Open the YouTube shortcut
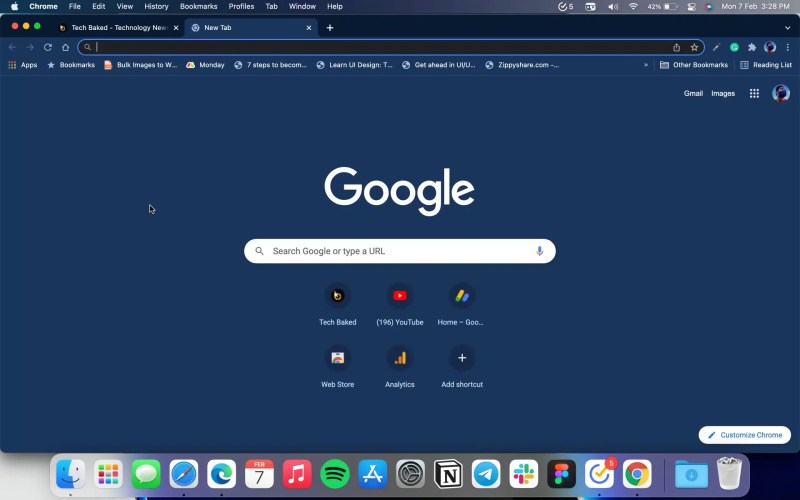Image resolution: width=800 pixels, height=500 pixels. 399,305
